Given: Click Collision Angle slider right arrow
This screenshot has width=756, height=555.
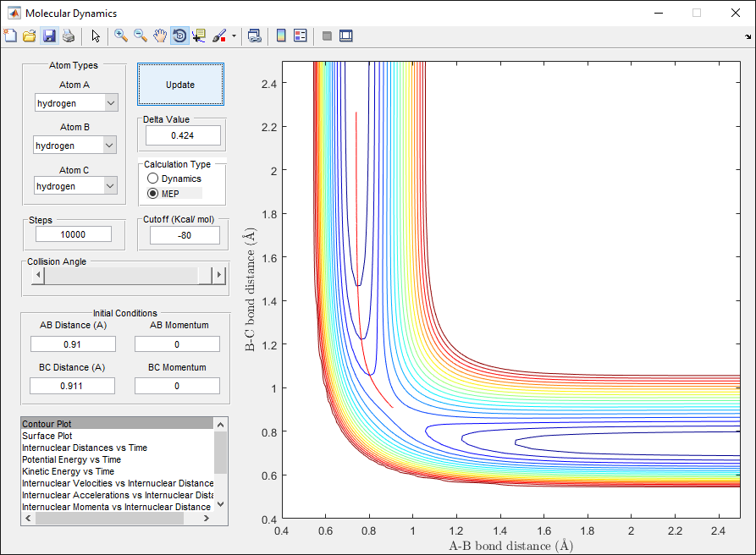Looking at the screenshot, I should 220,276.
